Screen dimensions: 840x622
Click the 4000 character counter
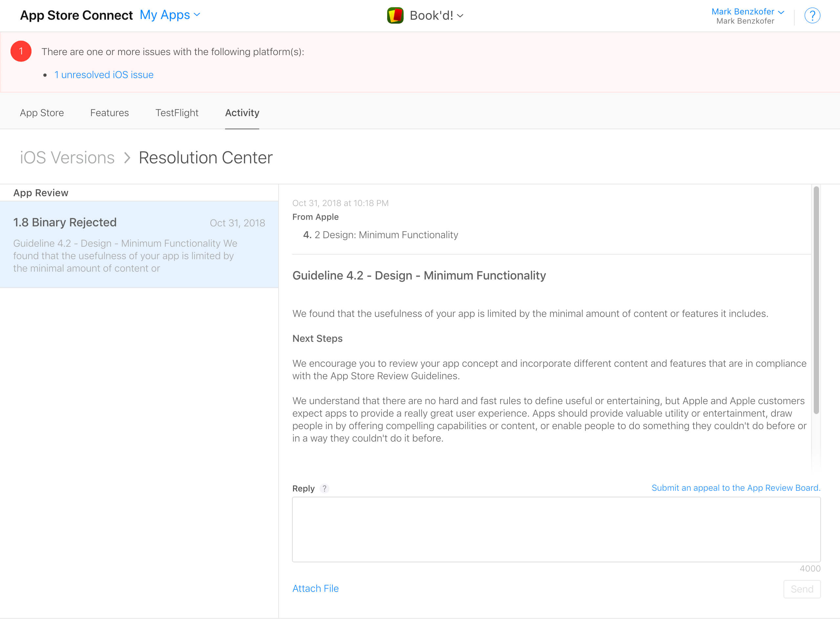pos(810,569)
